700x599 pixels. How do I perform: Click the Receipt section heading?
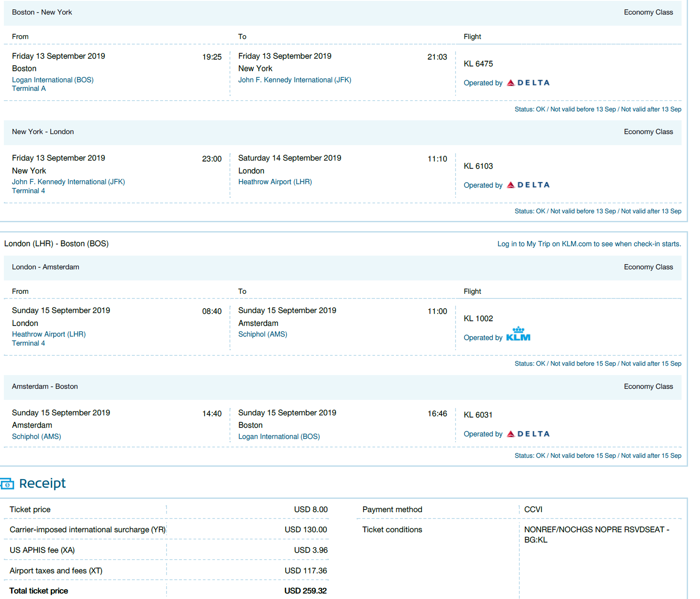42,483
